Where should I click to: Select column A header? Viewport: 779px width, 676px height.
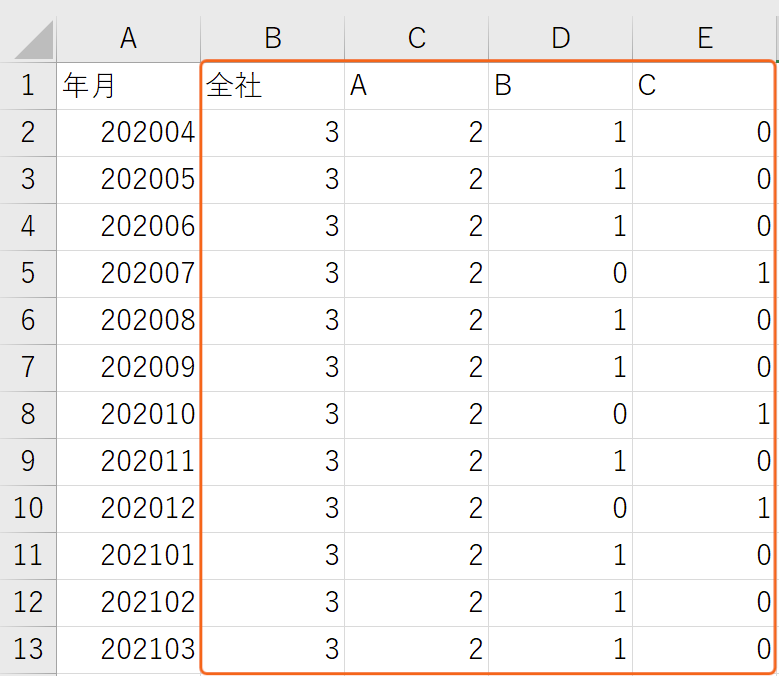[129, 39]
